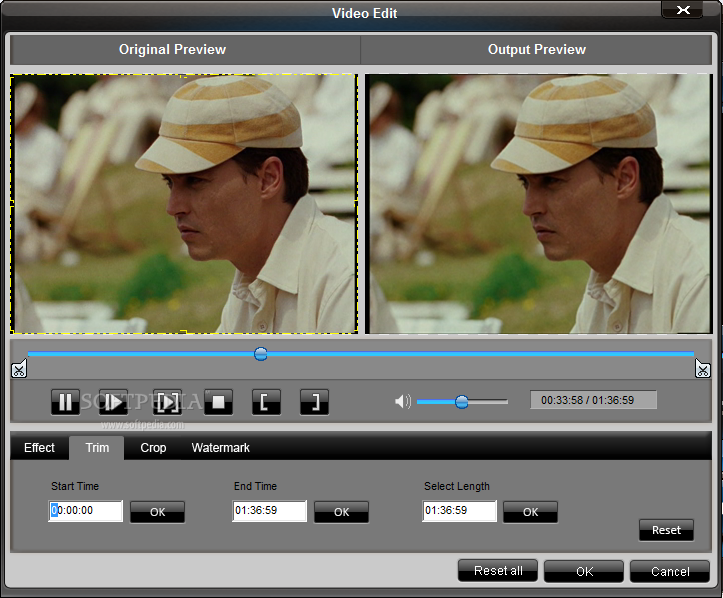Cancel the video edit dialog

(670, 571)
